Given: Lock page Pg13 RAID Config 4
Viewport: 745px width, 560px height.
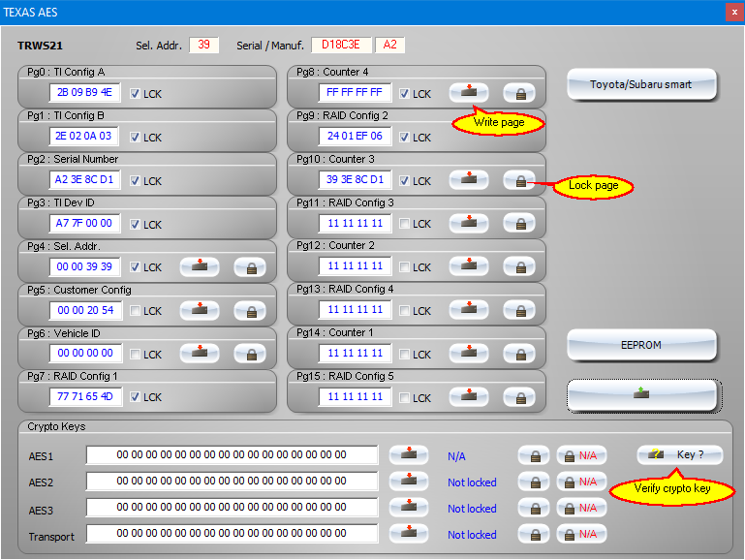Looking at the screenshot, I should [521, 310].
